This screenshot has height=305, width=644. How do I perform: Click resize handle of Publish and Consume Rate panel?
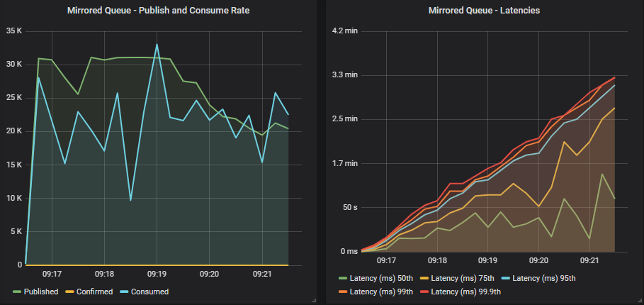point(314,301)
